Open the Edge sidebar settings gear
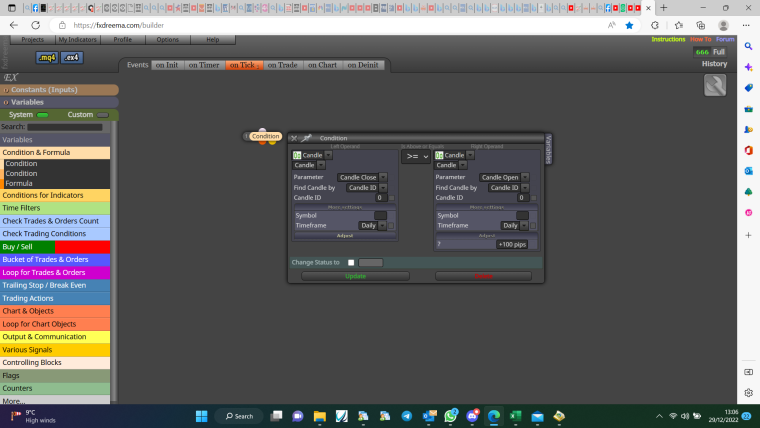 coord(748,393)
